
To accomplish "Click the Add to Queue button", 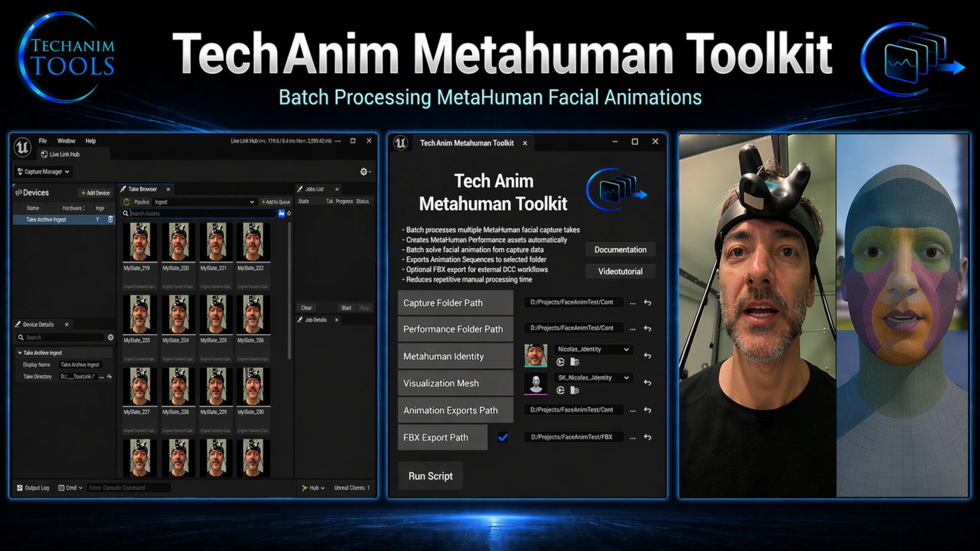I will coord(276,202).
